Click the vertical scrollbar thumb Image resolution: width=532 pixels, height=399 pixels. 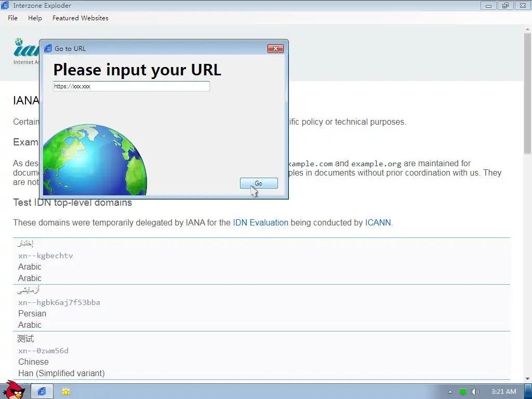point(527,94)
